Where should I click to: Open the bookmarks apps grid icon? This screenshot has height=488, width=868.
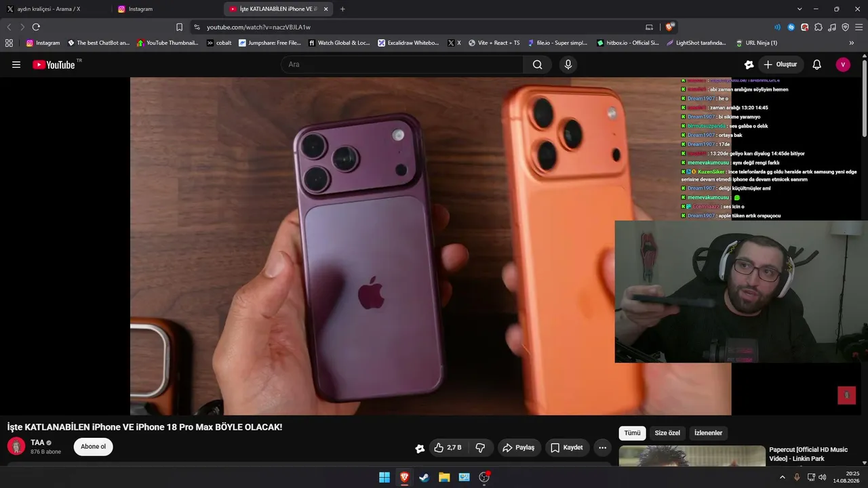point(9,43)
